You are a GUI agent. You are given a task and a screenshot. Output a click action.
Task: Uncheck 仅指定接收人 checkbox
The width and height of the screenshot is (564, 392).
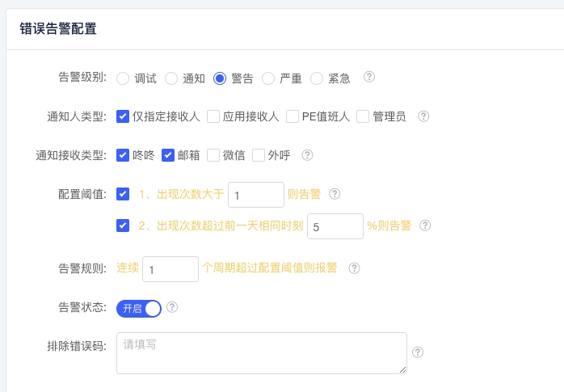tap(123, 116)
